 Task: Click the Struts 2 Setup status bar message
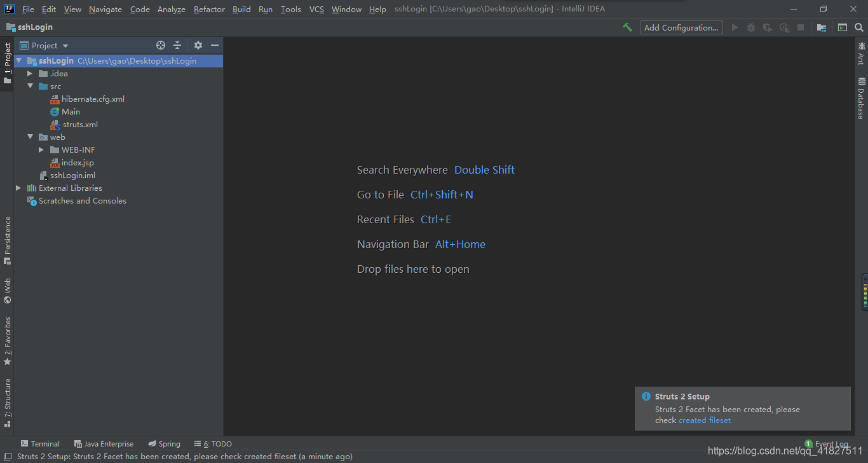click(x=184, y=456)
